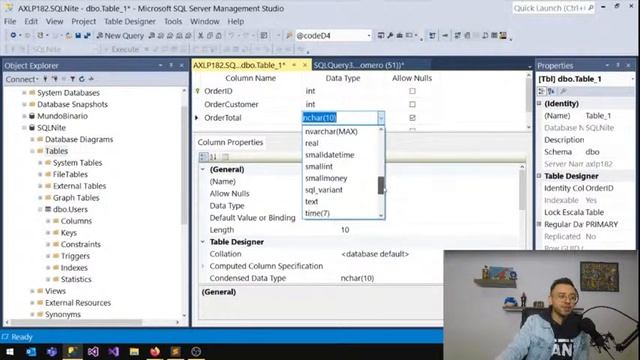Click the connect plug icon in Object Explorer
Image resolution: width=640 pixels, height=360 pixels.
tap(45, 79)
